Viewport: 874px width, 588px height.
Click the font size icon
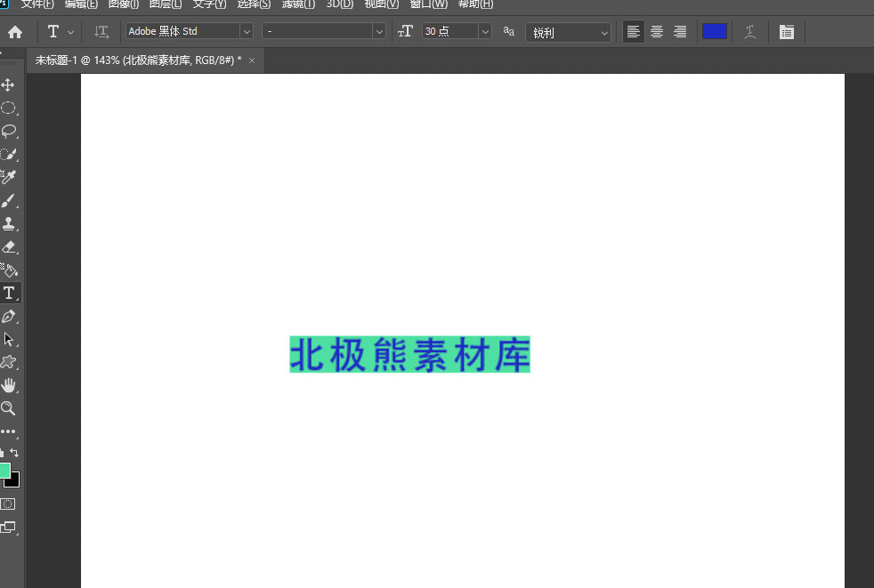[x=405, y=31]
